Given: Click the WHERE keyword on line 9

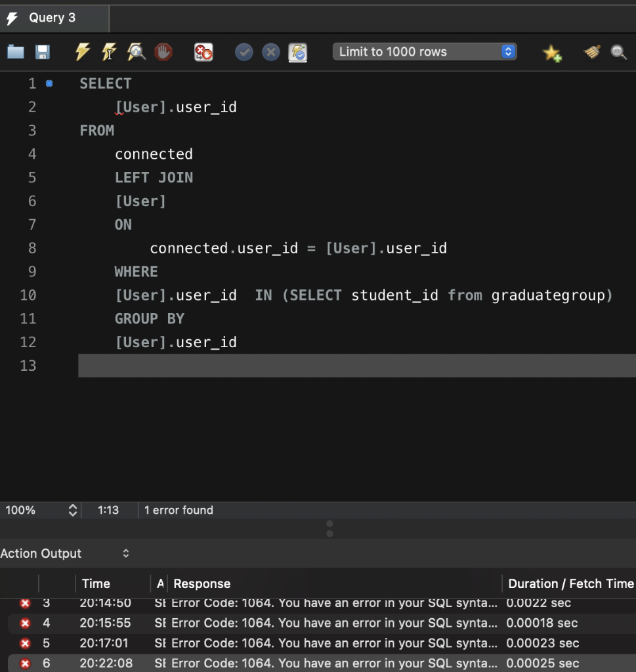Looking at the screenshot, I should (x=137, y=272).
